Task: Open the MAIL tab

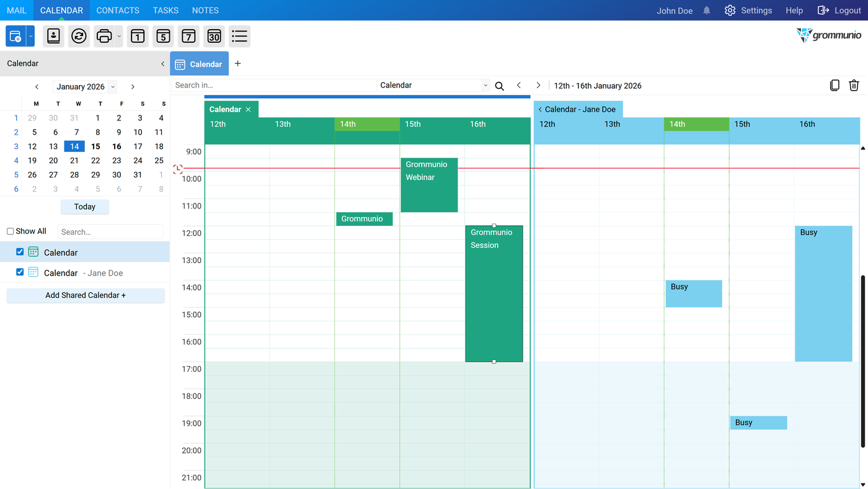Action: pyautogui.click(x=17, y=11)
